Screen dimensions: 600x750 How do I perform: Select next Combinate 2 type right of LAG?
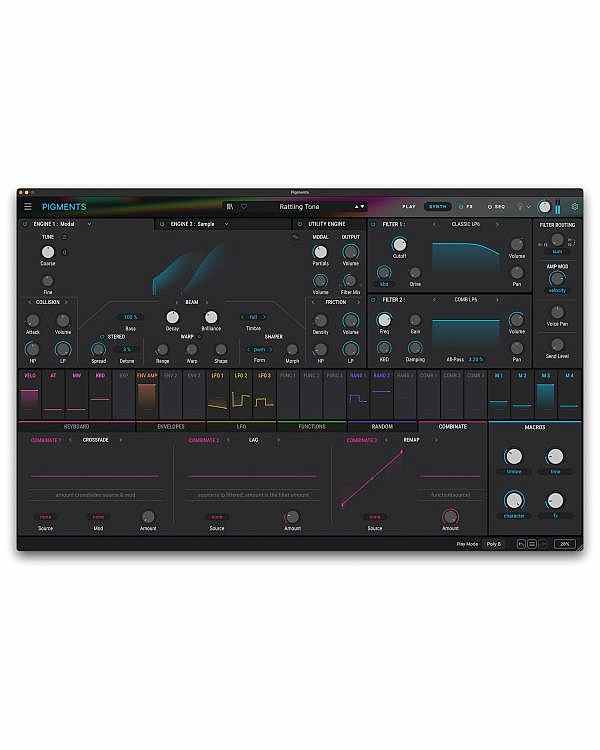coord(278,440)
